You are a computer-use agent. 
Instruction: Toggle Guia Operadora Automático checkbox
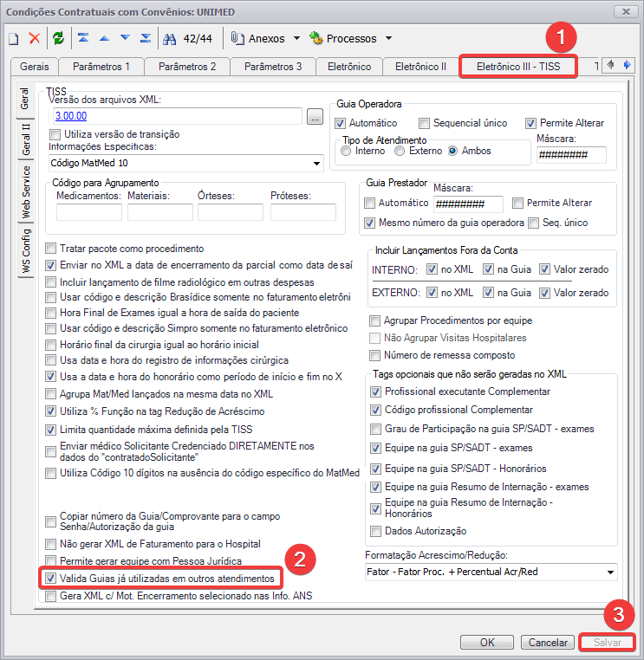pos(340,123)
